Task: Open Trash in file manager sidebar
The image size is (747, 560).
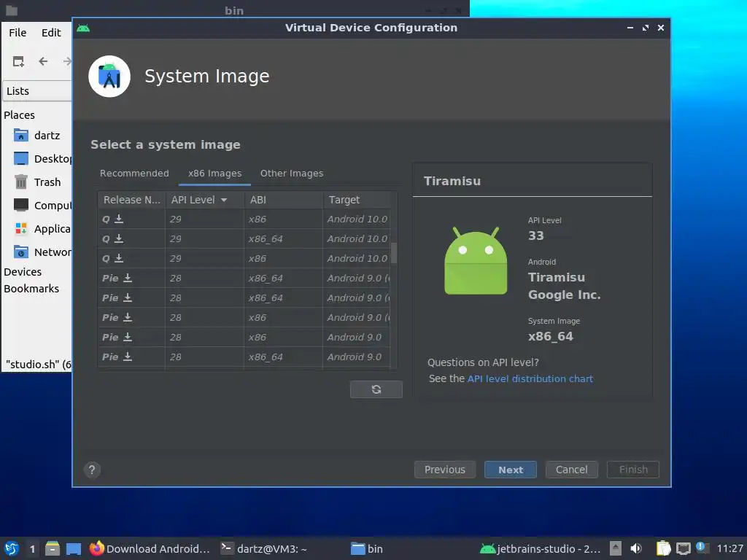Action: click(37, 182)
